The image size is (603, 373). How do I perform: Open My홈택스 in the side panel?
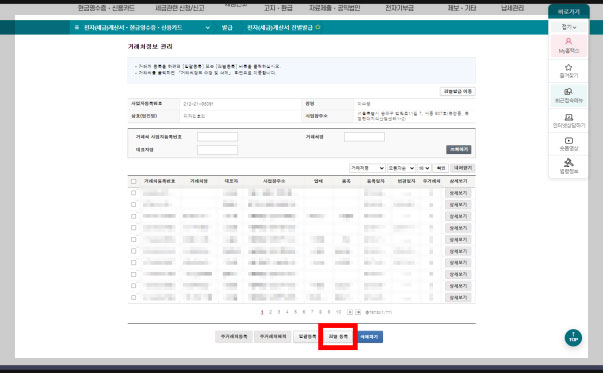click(568, 45)
